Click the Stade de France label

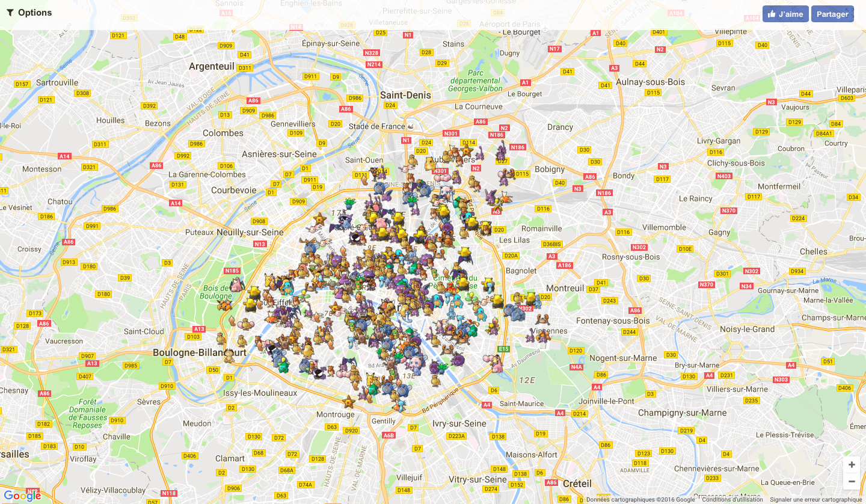coord(377,126)
